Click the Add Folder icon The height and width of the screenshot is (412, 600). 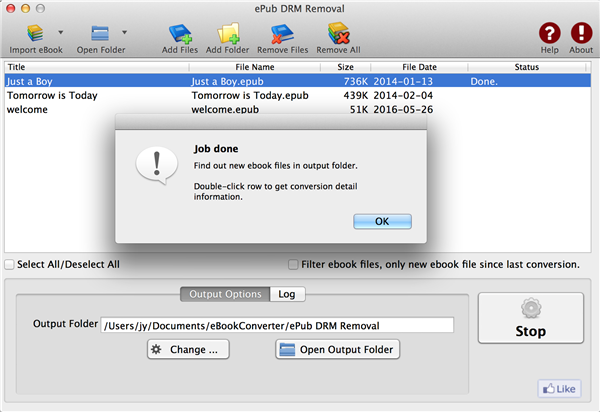(x=228, y=33)
